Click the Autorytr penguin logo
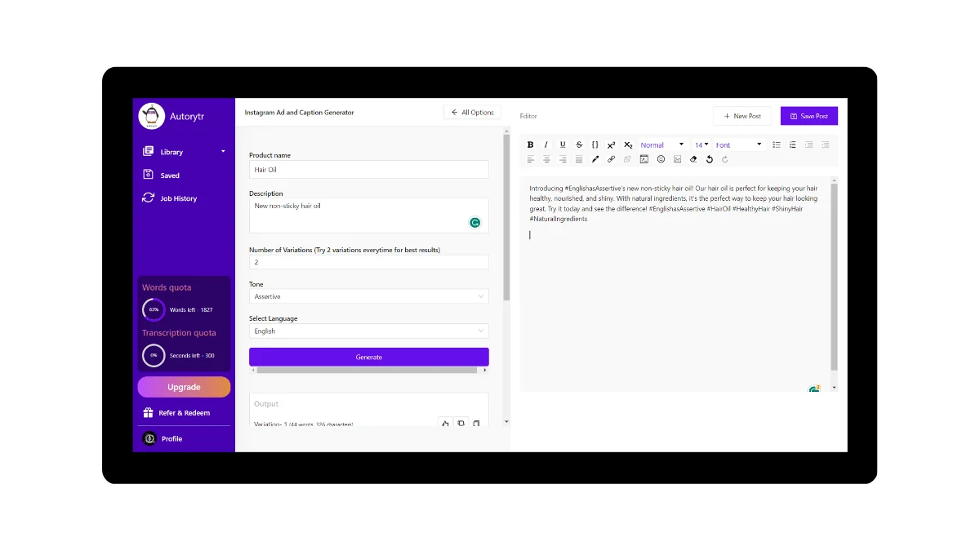 [x=152, y=116]
